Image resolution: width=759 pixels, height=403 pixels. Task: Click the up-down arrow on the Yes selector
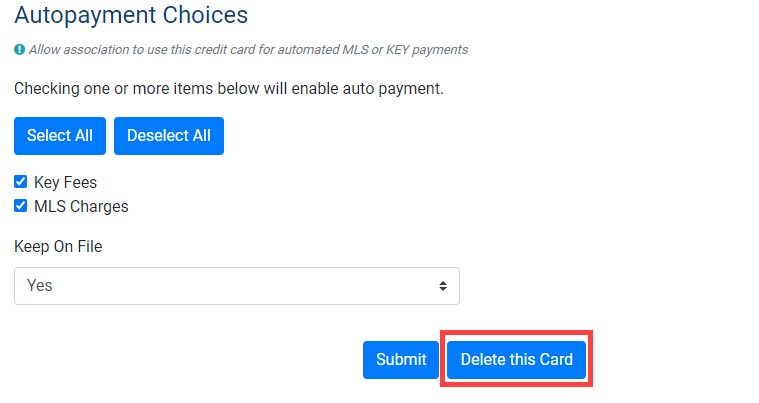pyautogui.click(x=443, y=285)
